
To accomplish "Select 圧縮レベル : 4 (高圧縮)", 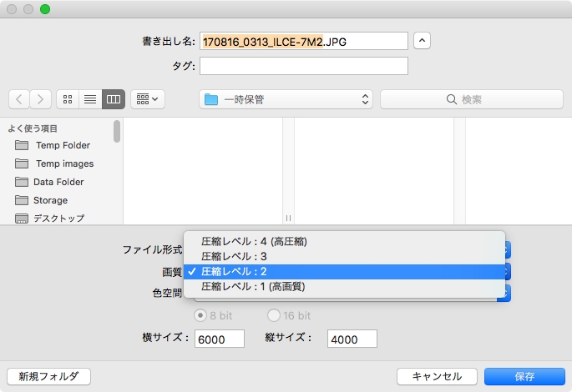I will (x=344, y=242).
